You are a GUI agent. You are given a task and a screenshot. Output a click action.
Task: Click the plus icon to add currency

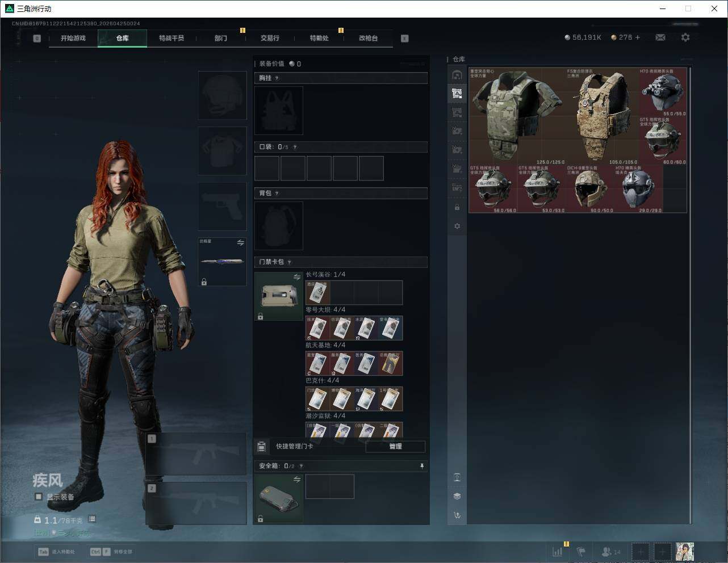[637, 37]
